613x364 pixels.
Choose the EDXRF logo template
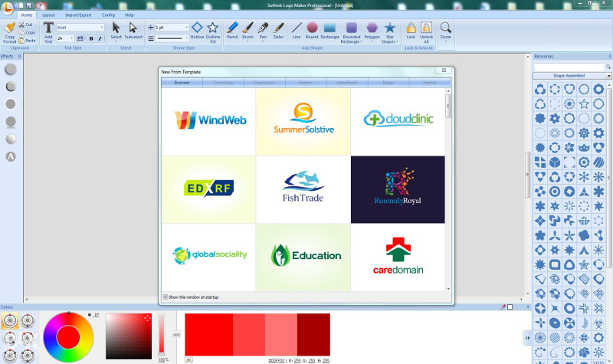208,189
